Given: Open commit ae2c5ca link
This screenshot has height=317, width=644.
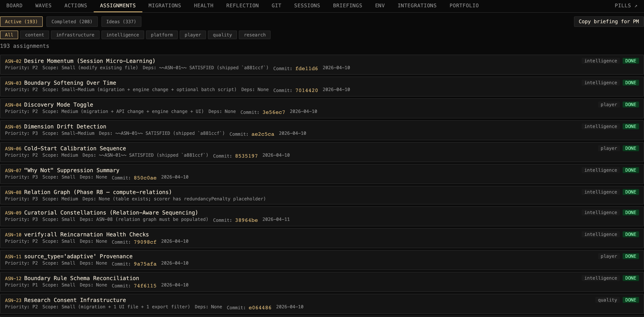Looking at the screenshot, I should 263,134.
